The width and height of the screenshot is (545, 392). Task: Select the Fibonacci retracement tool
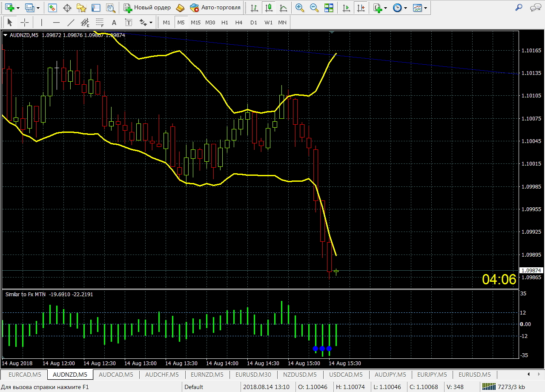[100, 23]
